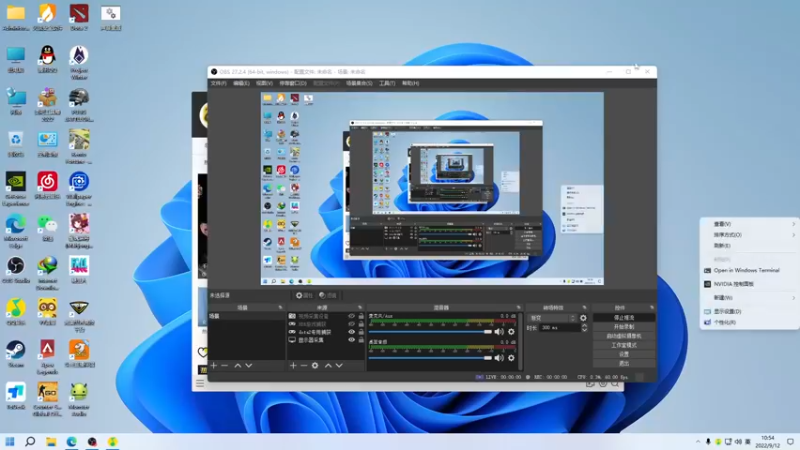Toggle lock on dota2专用捕获 source
The image size is (800, 450).
[x=361, y=332]
